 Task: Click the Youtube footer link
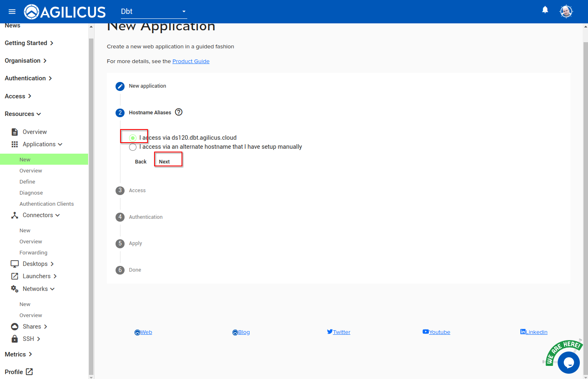439,332
